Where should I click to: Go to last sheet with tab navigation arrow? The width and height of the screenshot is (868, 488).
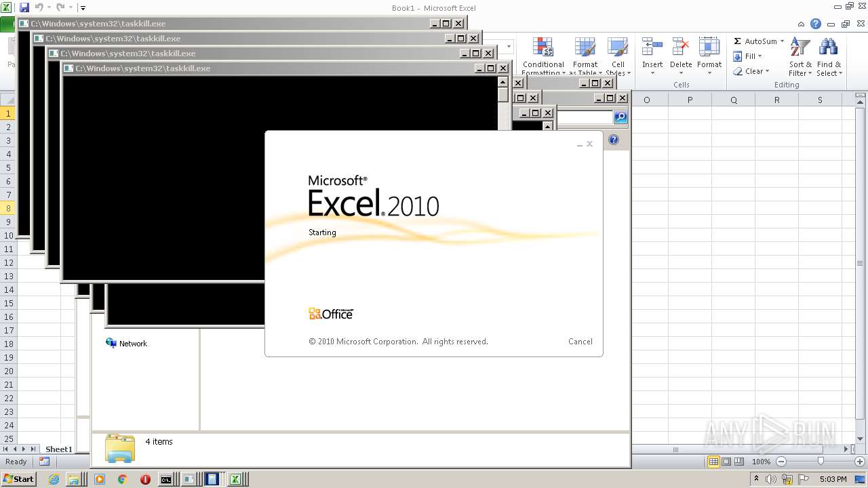coord(34,449)
